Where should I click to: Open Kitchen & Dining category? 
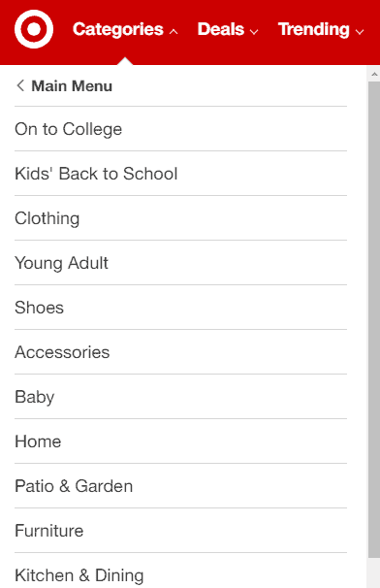pyautogui.click(x=180, y=571)
